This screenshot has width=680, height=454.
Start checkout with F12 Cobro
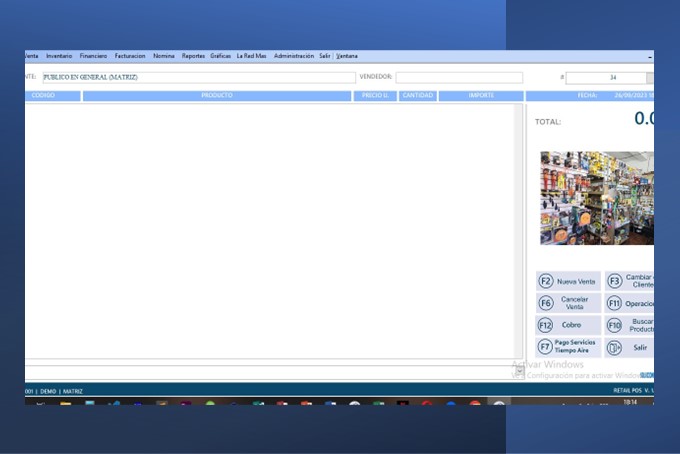click(569, 325)
